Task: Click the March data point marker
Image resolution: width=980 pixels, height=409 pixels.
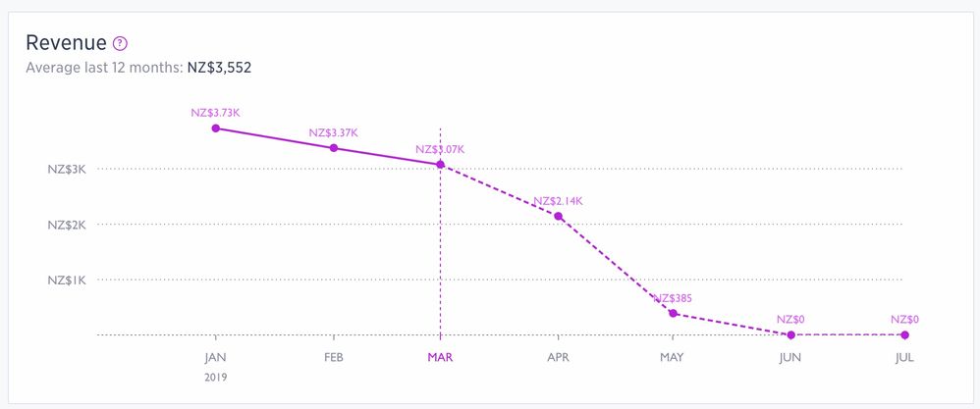Action: click(440, 164)
